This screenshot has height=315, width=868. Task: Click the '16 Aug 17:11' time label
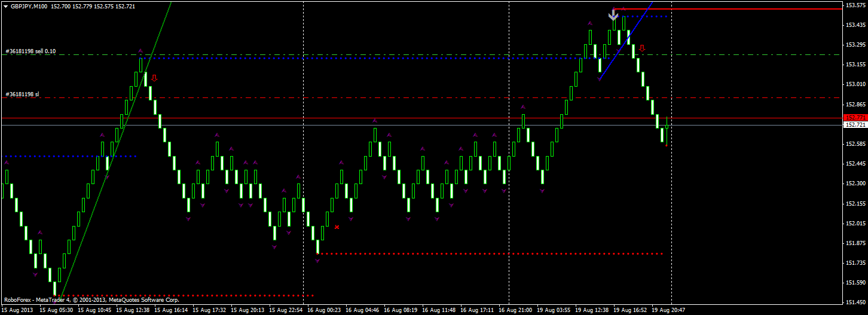(x=478, y=310)
